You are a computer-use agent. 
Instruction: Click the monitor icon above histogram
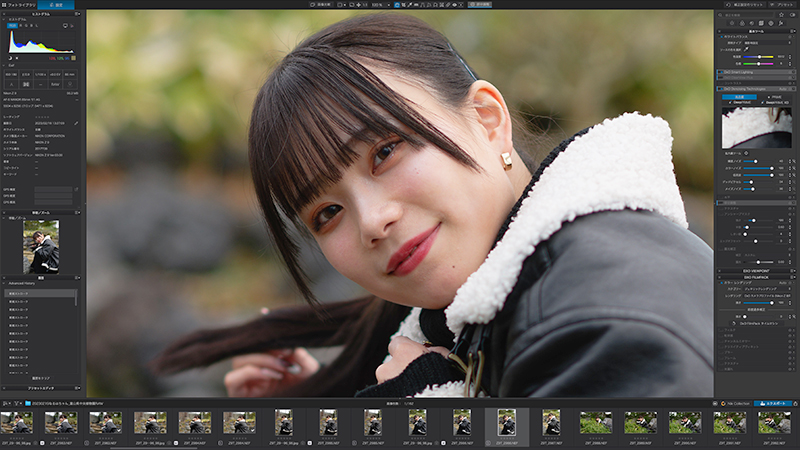65,25
